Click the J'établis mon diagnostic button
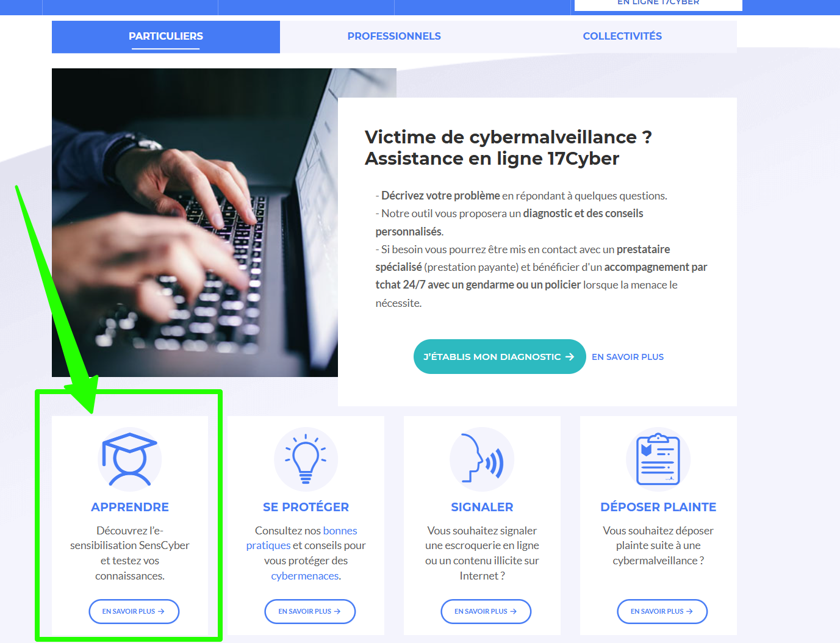The height and width of the screenshot is (643, 840). tap(500, 357)
